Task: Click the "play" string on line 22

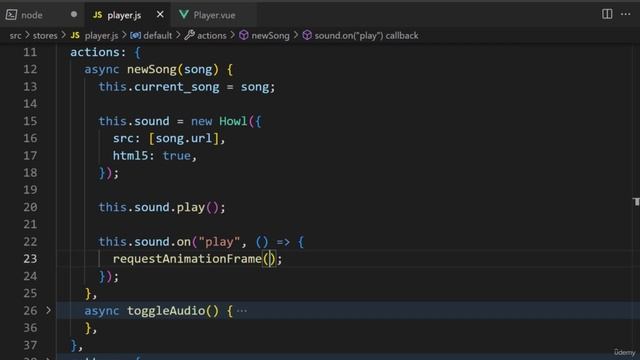Action: pos(219,242)
